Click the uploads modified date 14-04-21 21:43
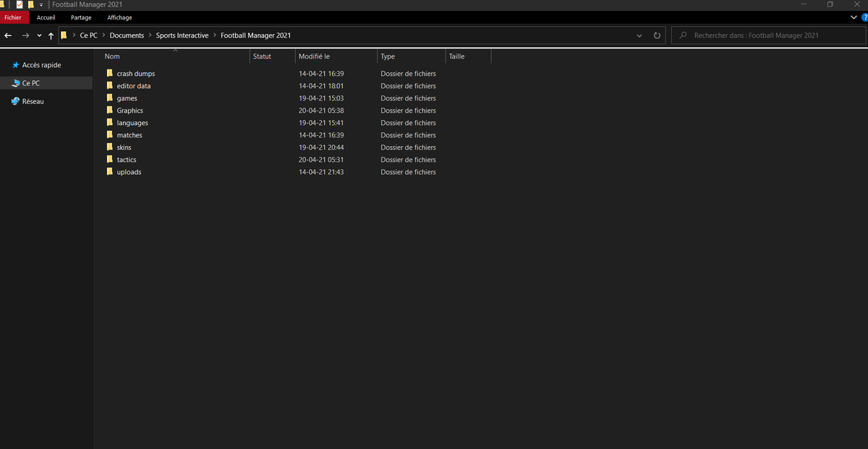The width and height of the screenshot is (868, 449). (x=321, y=172)
